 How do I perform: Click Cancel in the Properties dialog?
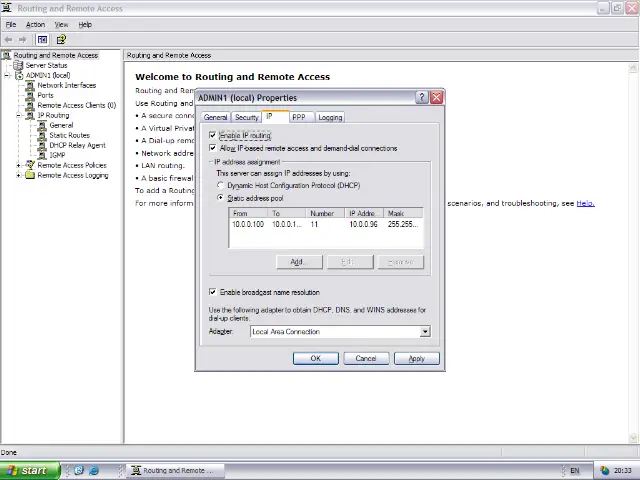[366, 358]
